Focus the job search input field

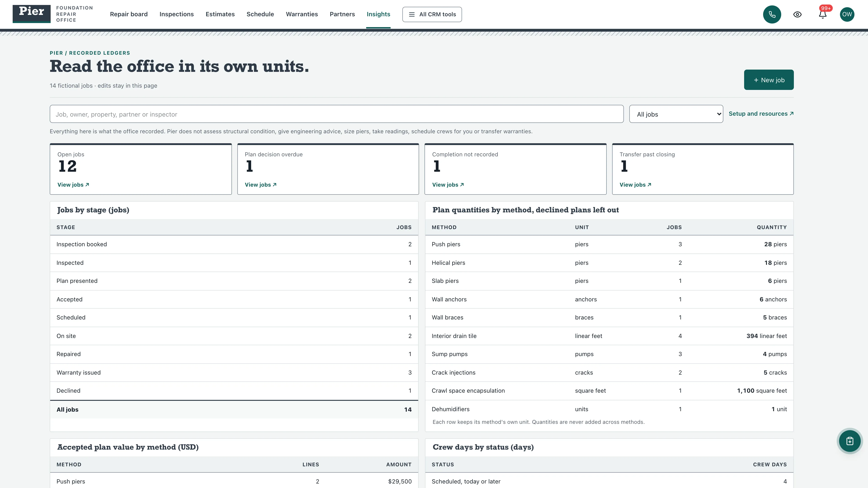click(x=337, y=114)
